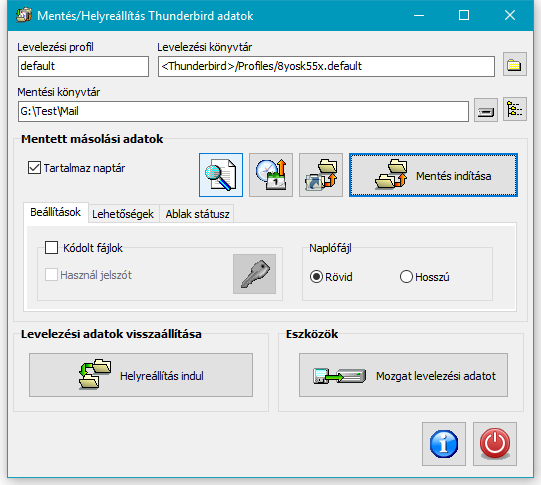Click the grayed key password icon

coord(254,274)
